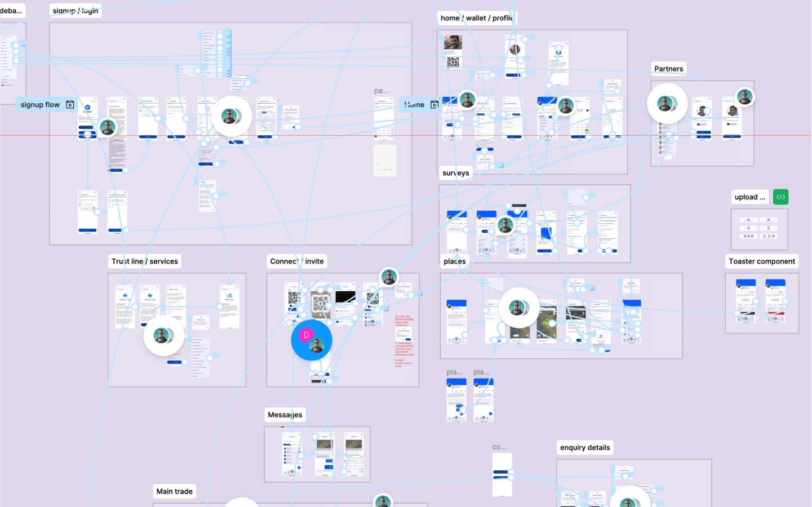This screenshot has height=507, width=812.
Task: Select the right screen in Toaster component frame
Action: click(x=775, y=301)
